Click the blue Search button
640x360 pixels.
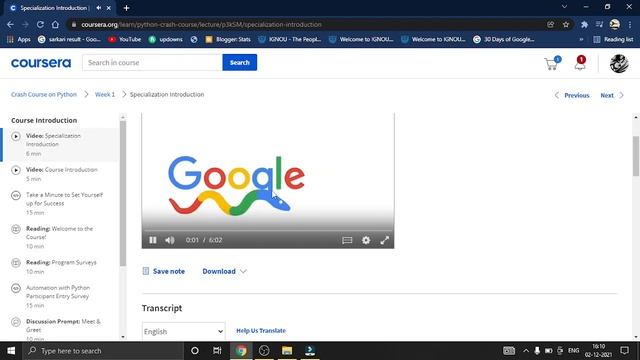(x=240, y=62)
